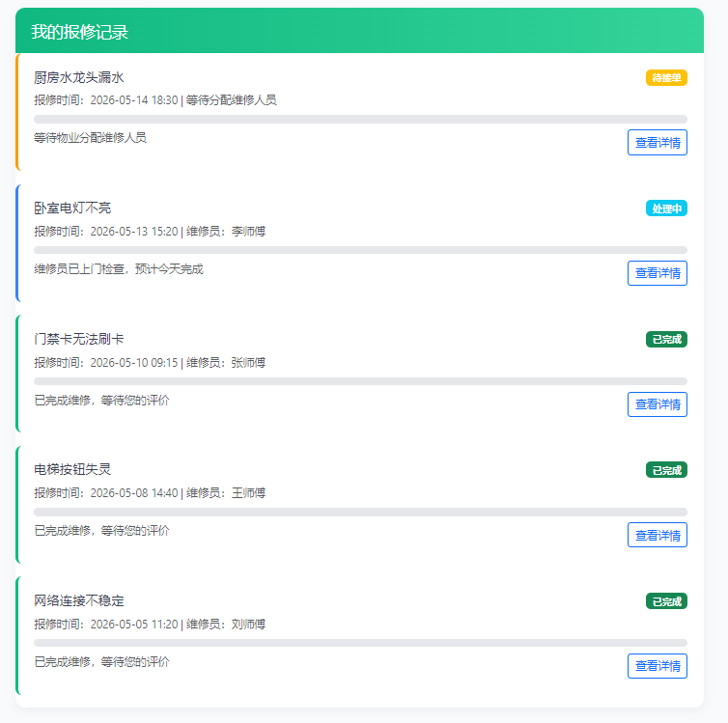Click the line mentioning 李师傅

click(150, 231)
